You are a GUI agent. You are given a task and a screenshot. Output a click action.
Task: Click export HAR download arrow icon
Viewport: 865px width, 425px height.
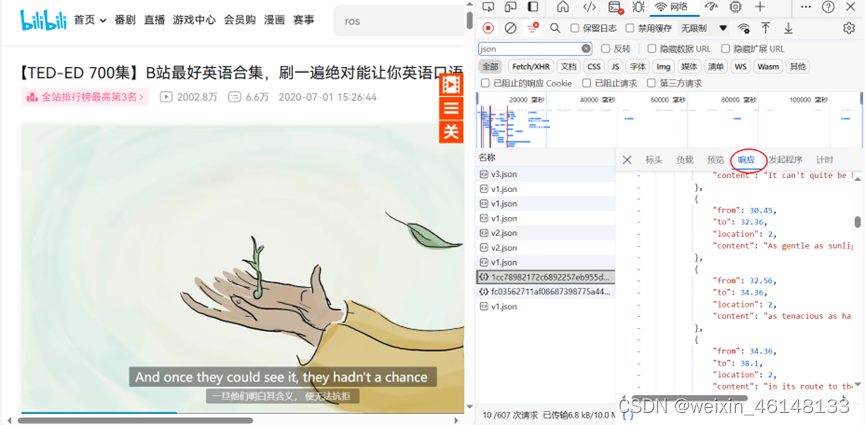[788, 28]
